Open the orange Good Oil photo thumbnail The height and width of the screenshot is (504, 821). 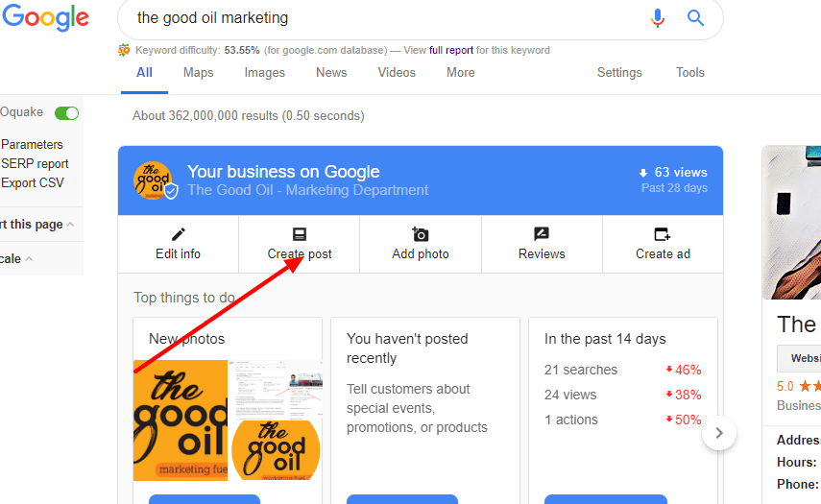[x=181, y=420]
